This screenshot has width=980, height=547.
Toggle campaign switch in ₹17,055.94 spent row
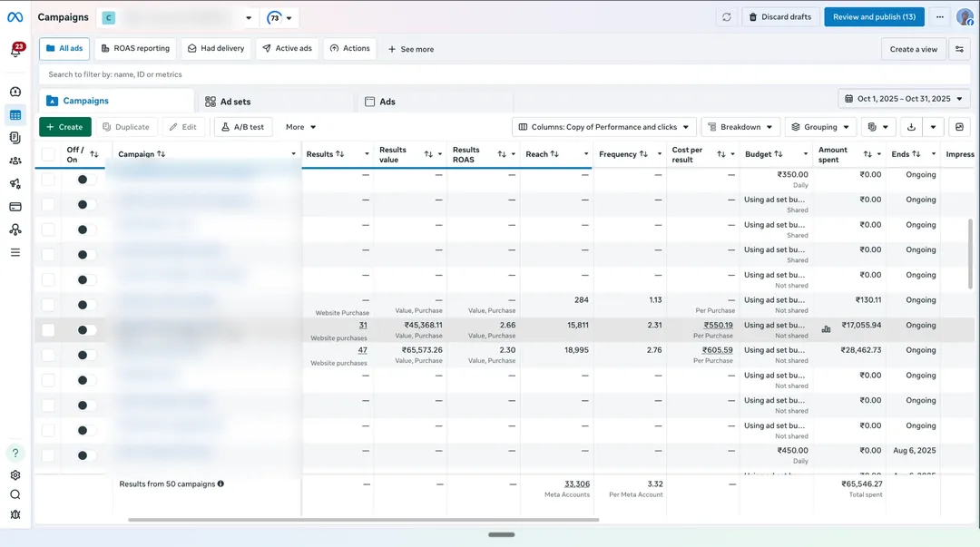tap(86, 330)
